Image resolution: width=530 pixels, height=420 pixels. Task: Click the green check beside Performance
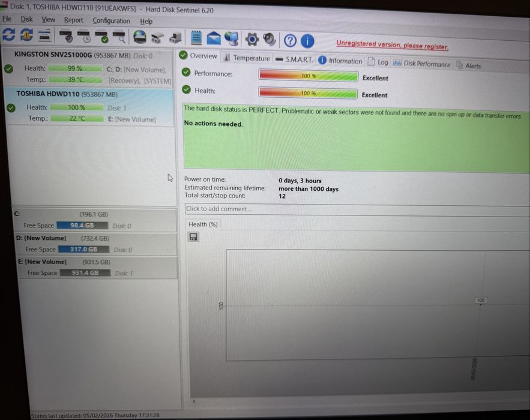point(186,73)
